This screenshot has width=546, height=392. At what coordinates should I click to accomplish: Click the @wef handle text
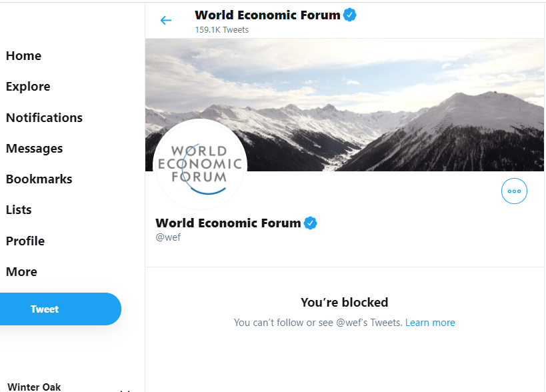[x=168, y=237]
